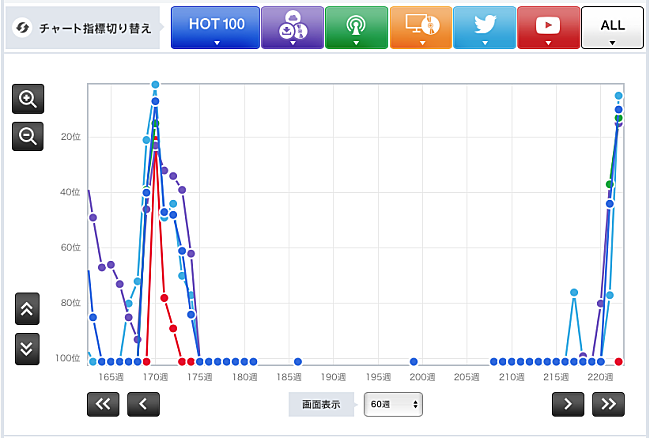Select the purple download chart indicator
650x438 pixels.
click(x=291, y=27)
